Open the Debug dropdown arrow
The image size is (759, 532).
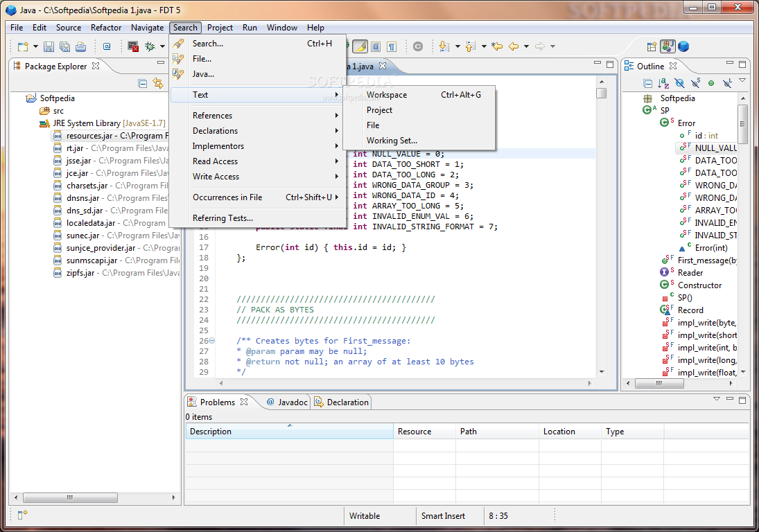pyautogui.click(x=163, y=46)
